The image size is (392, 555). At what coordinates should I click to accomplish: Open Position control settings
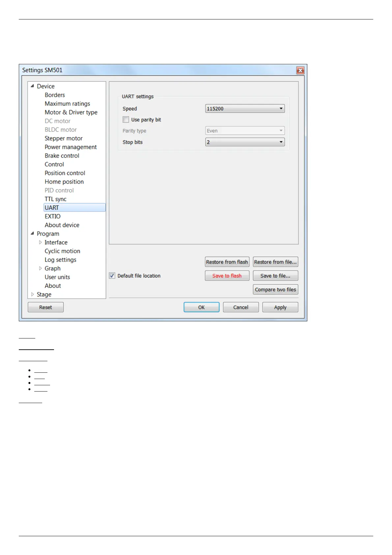pos(65,173)
